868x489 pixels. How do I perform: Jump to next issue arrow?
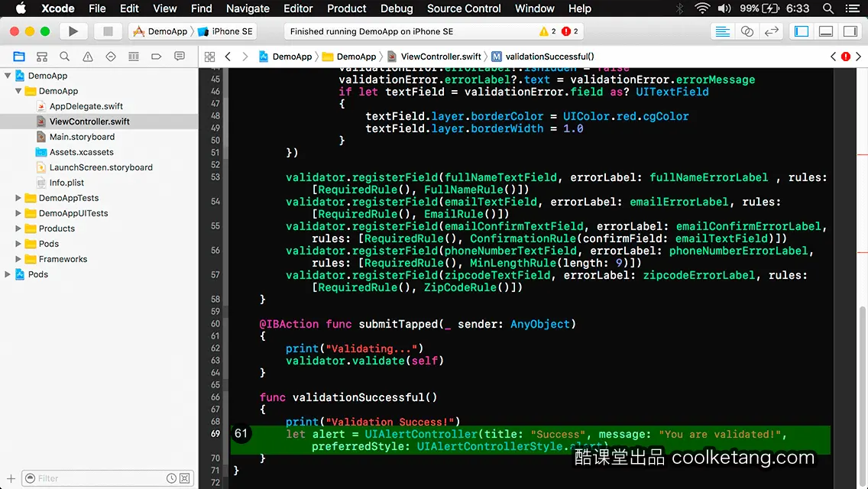click(x=859, y=57)
